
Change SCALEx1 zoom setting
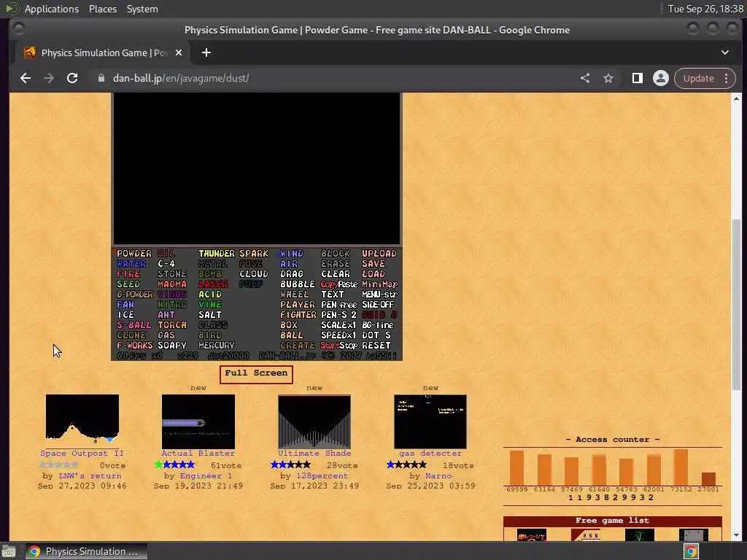click(x=338, y=324)
